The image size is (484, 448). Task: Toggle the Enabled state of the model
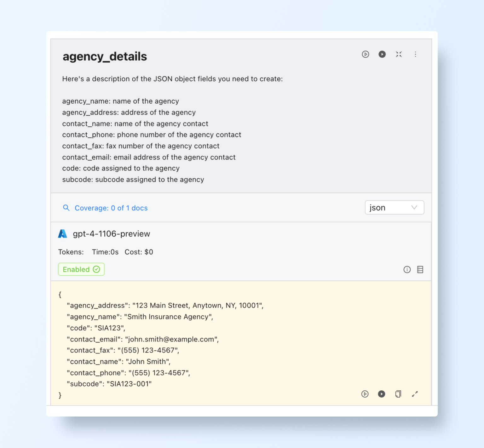click(x=81, y=269)
